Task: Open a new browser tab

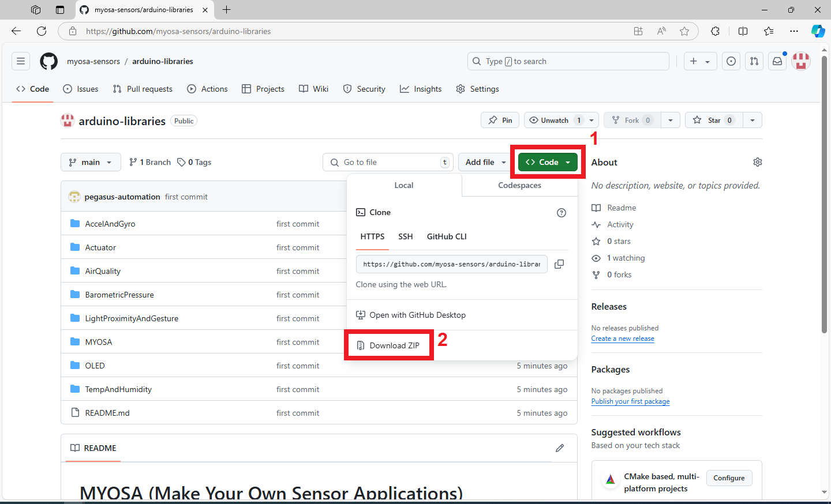Action: coord(227,10)
